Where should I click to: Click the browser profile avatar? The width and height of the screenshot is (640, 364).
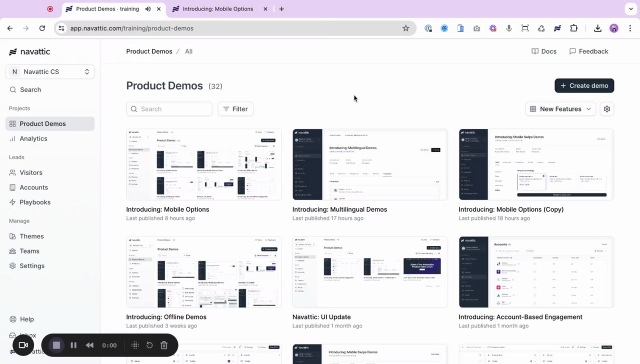[614, 28]
